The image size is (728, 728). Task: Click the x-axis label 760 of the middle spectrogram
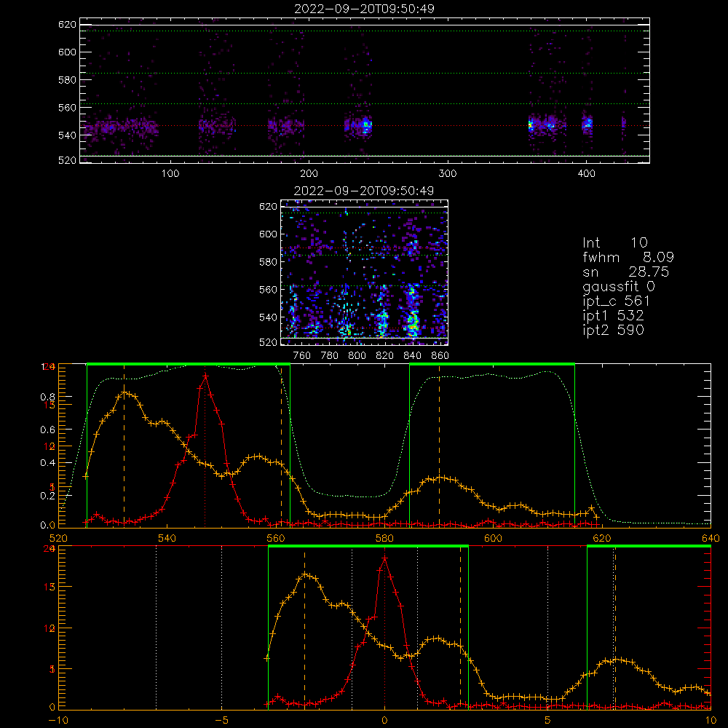(x=302, y=356)
